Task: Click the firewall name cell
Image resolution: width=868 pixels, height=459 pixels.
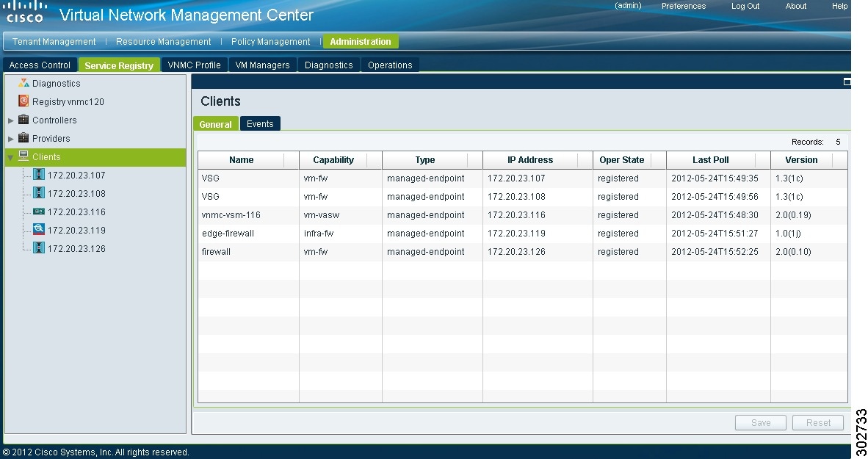Action: pyautogui.click(x=216, y=251)
